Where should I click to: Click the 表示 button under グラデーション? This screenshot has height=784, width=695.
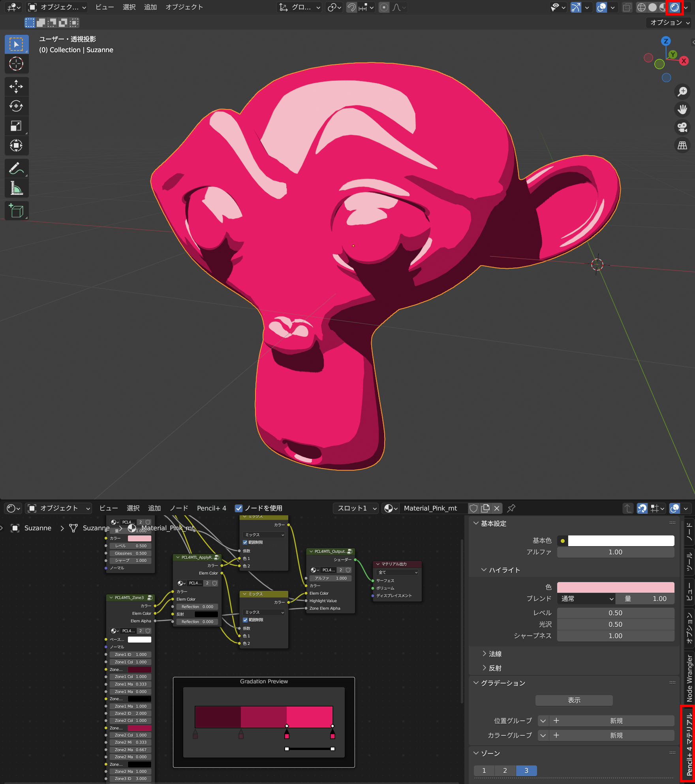(x=574, y=700)
